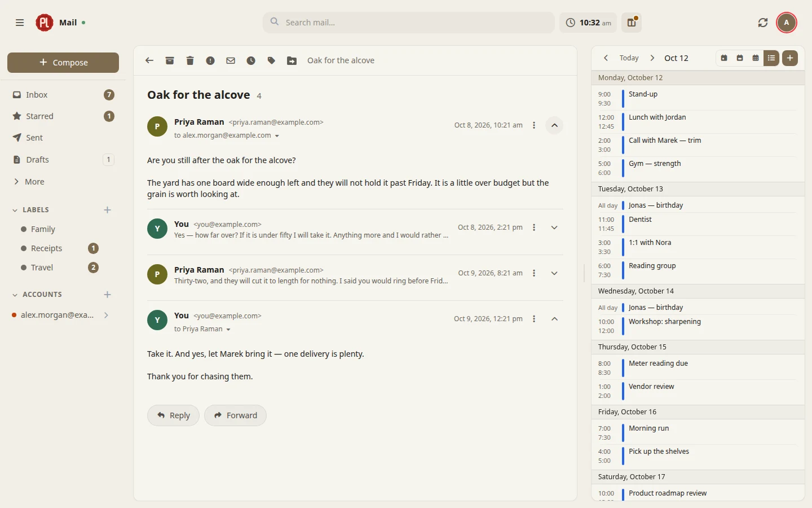The width and height of the screenshot is (812, 508).
Task: Expand the alex.morgan account entry
Action: [x=106, y=315]
